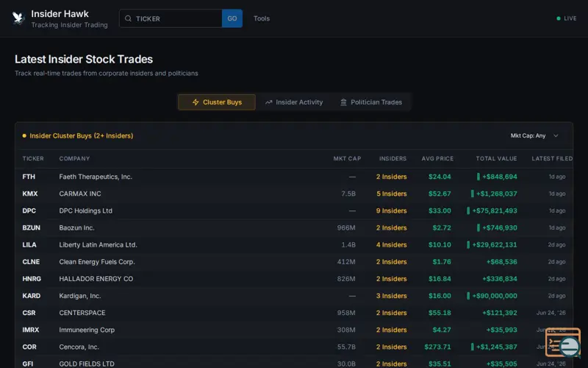Switch to the Cluster Buys tab

click(x=217, y=102)
